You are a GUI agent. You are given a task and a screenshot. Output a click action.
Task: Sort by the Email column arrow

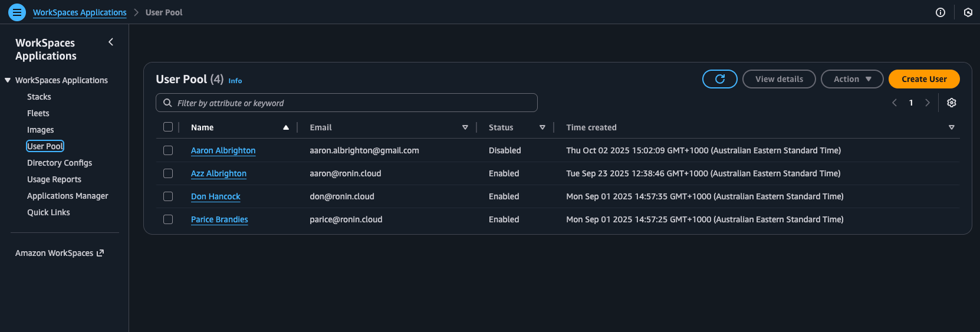[x=465, y=127]
